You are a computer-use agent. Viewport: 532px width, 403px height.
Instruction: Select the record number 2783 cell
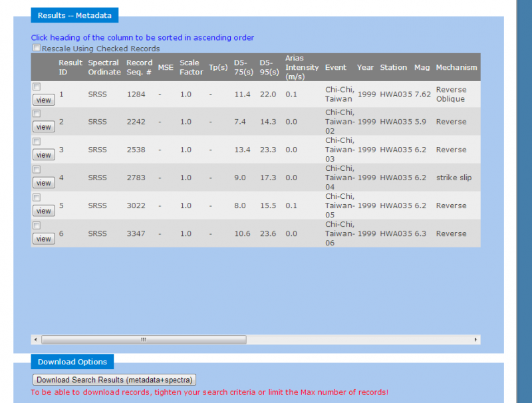click(136, 178)
